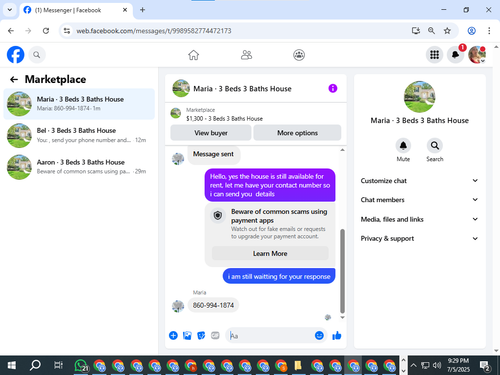The height and width of the screenshot is (375, 500).
Task: Open the Facebook menu grid icon
Action: pos(434,55)
